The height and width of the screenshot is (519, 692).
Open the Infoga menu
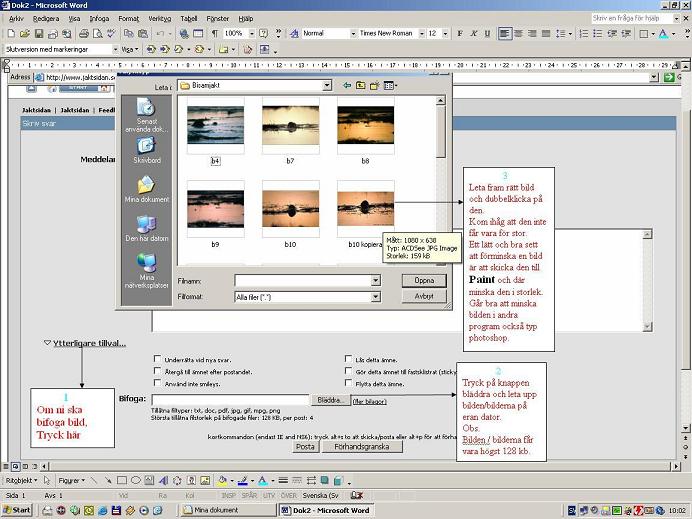(x=99, y=18)
